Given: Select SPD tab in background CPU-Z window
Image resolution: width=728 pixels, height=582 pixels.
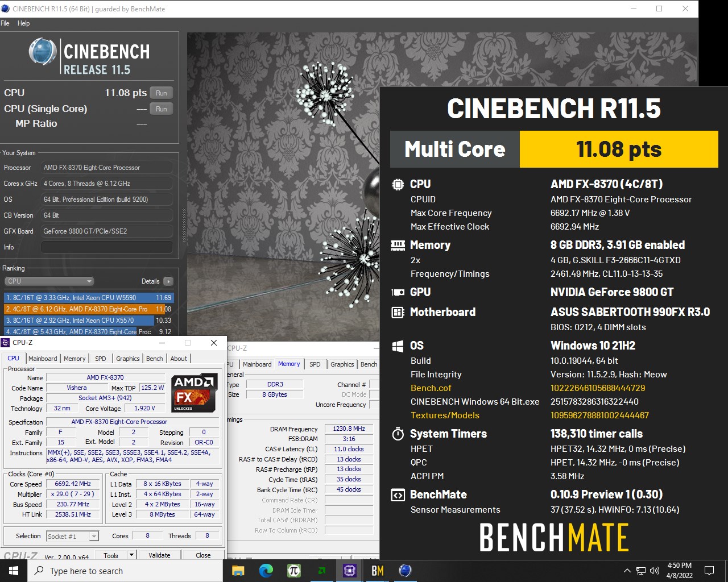Looking at the screenshot, I should point(315,364).
